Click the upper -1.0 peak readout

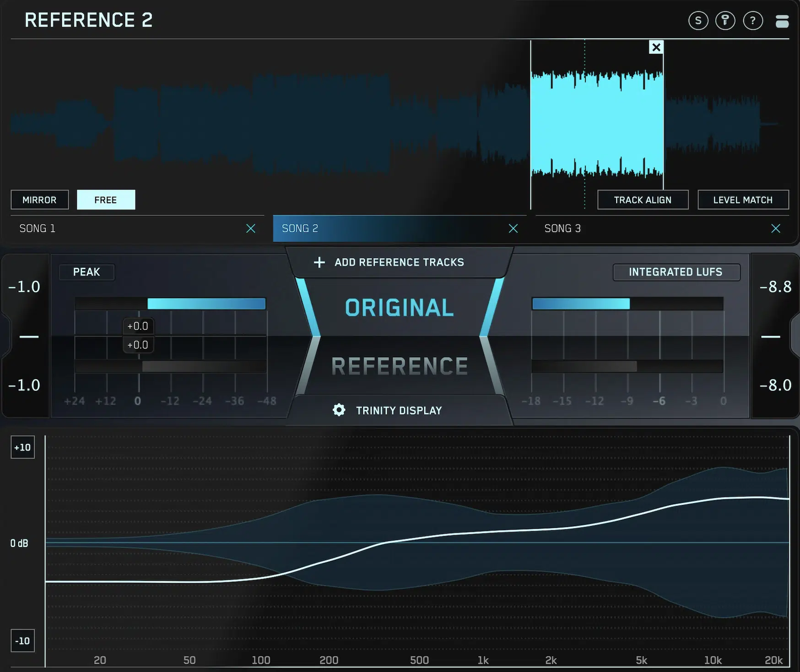pyautogui.click(x=24, y=287)
